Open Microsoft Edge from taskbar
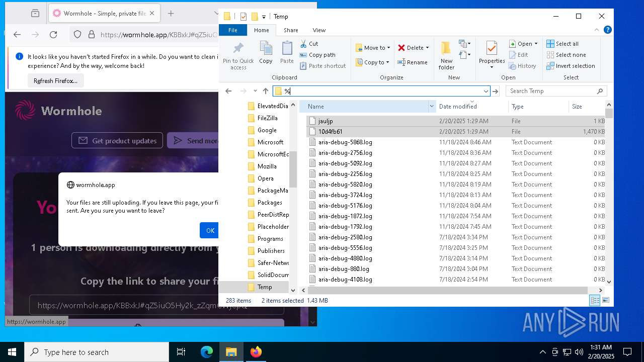This screenshot has height=362, width=644. pos(207,352)
